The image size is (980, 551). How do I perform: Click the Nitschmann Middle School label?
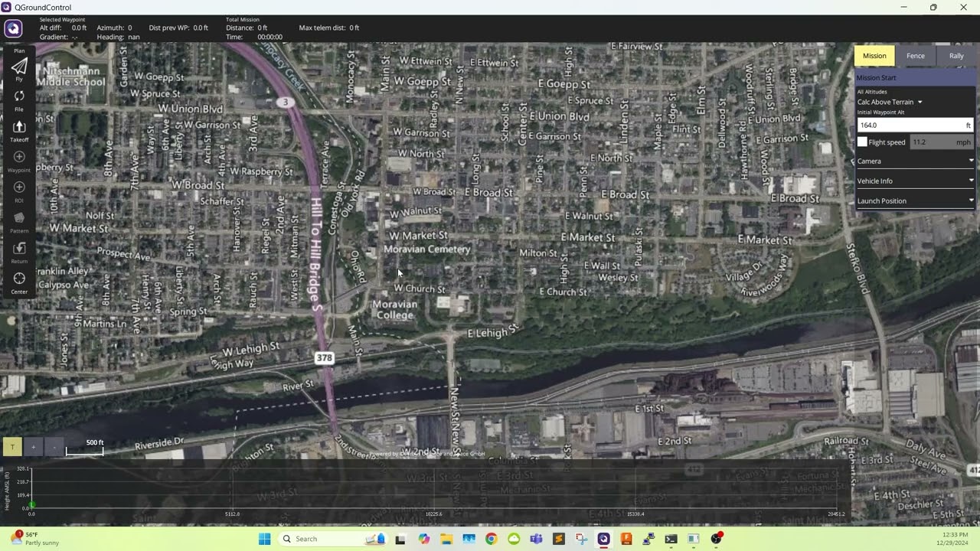click(x=72, y=77)
